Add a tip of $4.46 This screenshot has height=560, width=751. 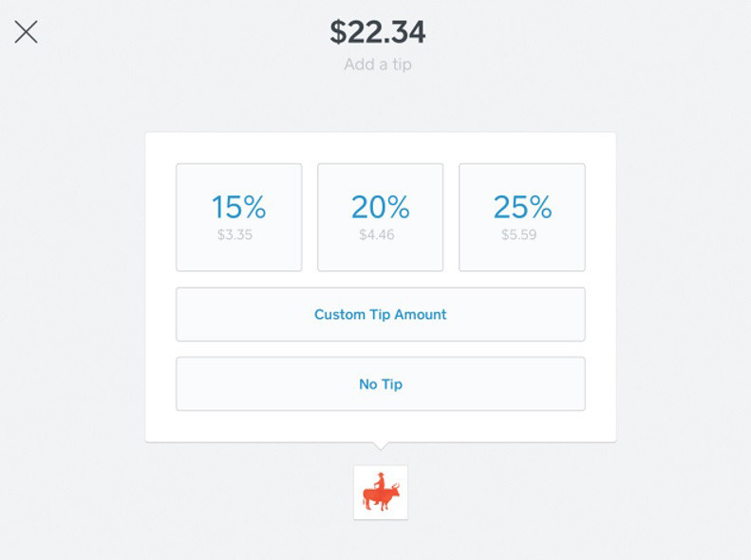pos(381,217)
